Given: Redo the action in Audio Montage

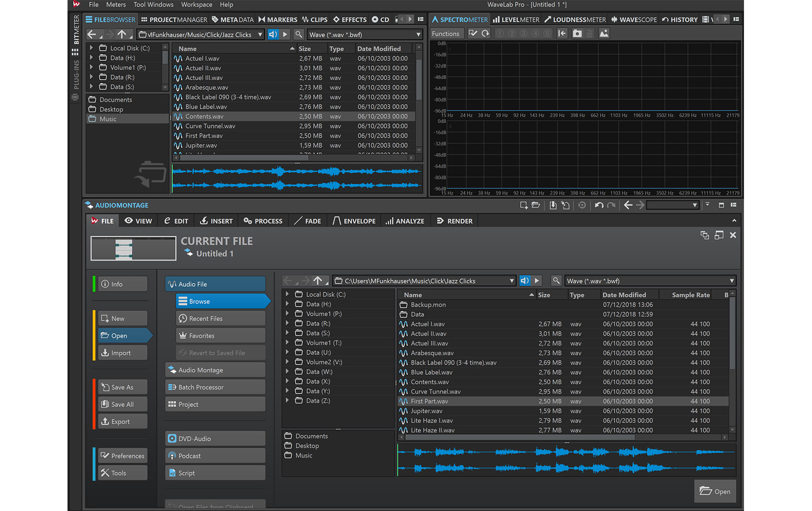Looking at the screenshot, I should click(x=611, y=205).
